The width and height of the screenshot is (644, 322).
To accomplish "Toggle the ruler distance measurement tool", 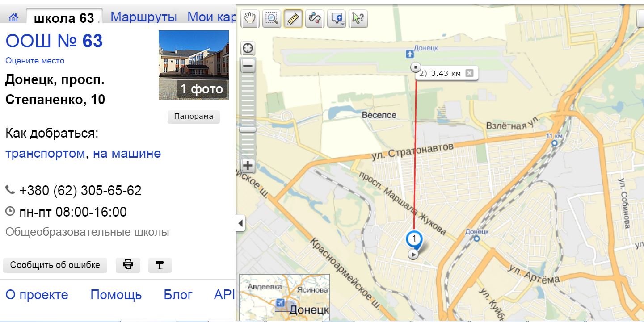I will pyautogui.click(x=293, y=18).
